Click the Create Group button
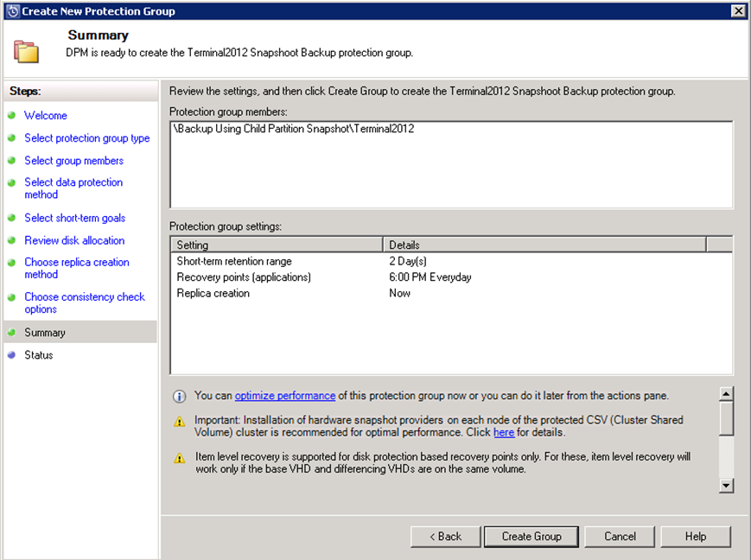 tap(531, 537)
